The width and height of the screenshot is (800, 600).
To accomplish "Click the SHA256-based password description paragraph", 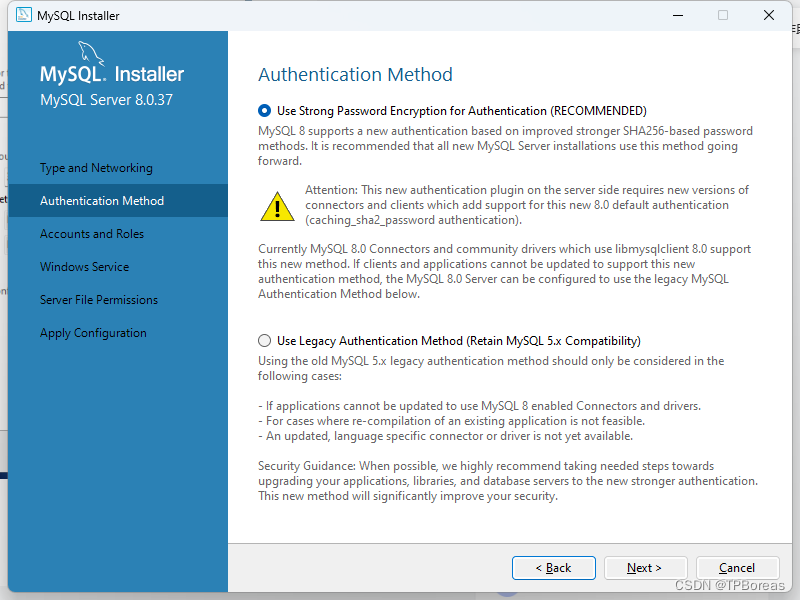I will pyautogui.click(x=505, y=146).
